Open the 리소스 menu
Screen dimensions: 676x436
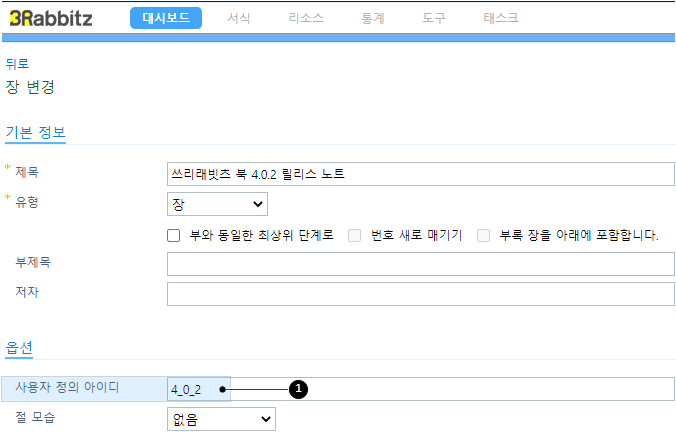306,18
